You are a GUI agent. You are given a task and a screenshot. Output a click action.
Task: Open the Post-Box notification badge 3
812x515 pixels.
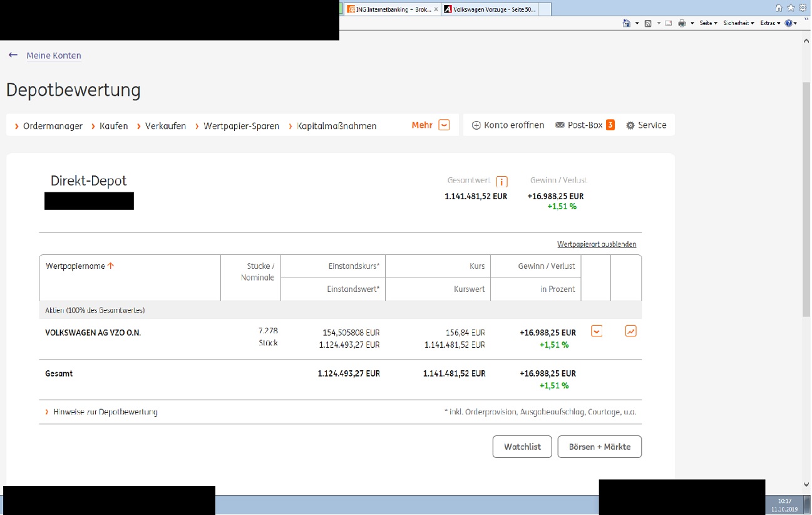(610, 125)
